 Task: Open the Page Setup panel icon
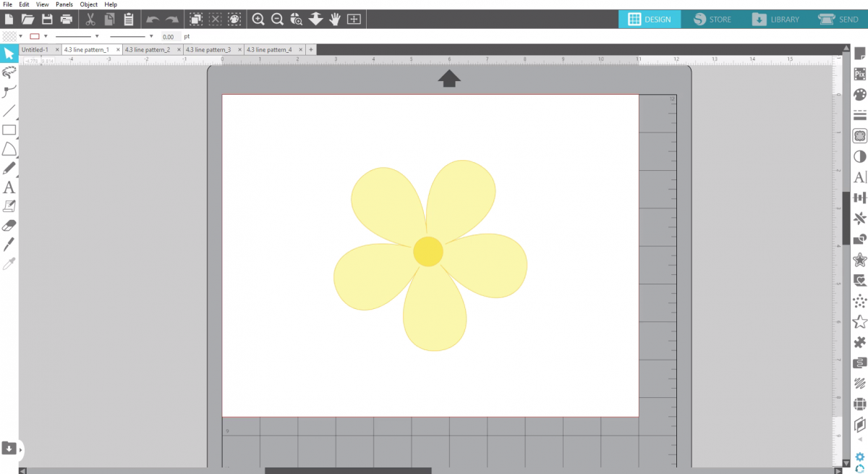point(859,54)
